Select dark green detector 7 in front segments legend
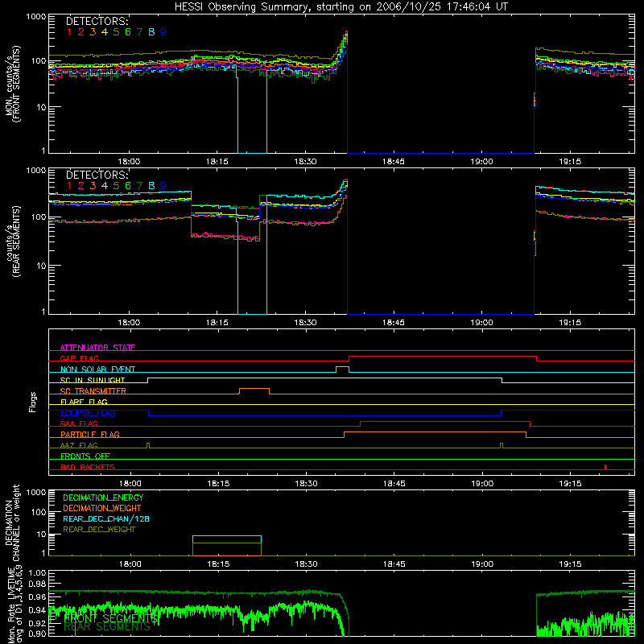Screen dimensions: 644x644 point(139,32)
